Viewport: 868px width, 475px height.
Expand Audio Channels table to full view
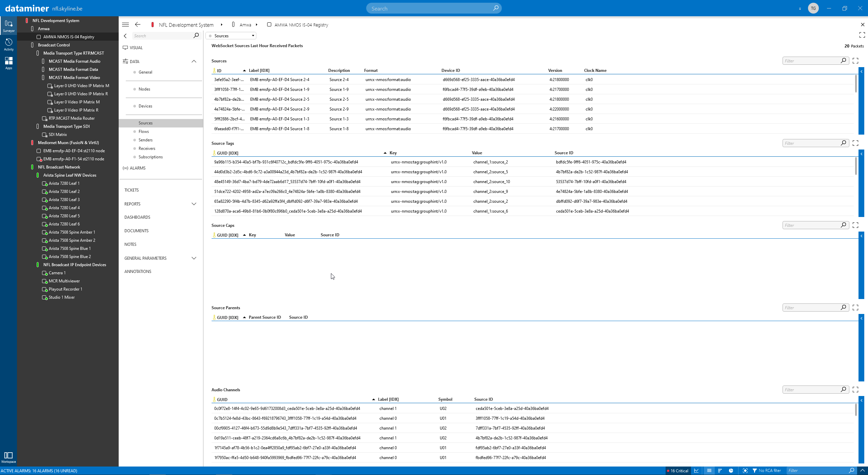click(x=855, y=390)
